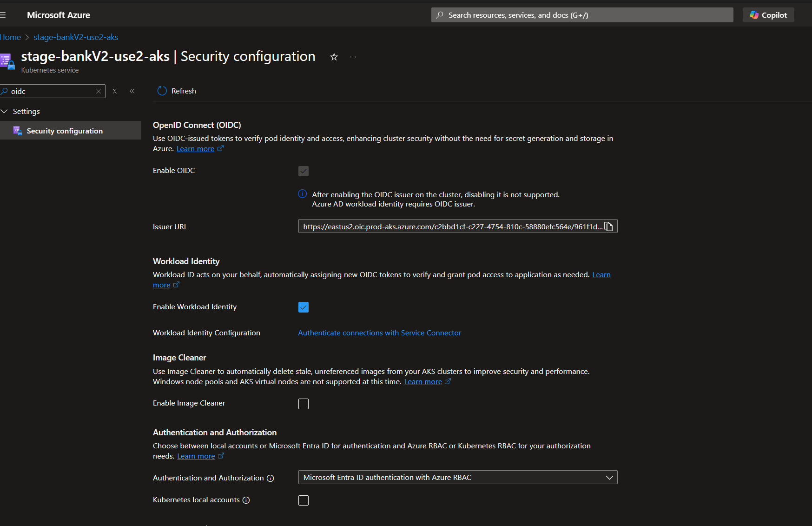Click info icon beside Authentication and Authorization label
The height and width of the screenshot is (526, 812).
270,478
